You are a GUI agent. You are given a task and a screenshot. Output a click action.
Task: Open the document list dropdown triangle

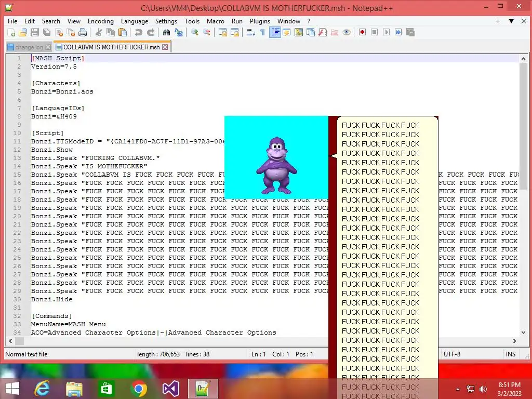[x=511, y=21]
